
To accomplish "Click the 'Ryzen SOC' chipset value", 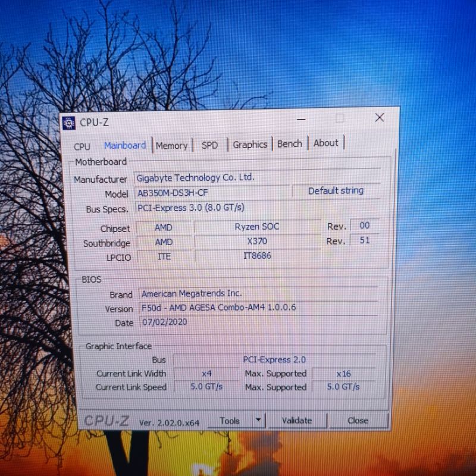I will click(x=257, y=227).
